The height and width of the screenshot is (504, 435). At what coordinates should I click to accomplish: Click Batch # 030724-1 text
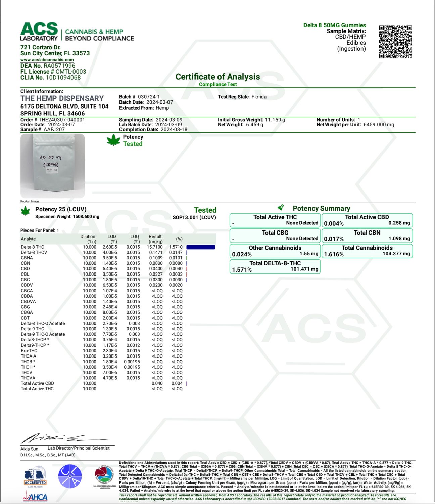point(139,97)
